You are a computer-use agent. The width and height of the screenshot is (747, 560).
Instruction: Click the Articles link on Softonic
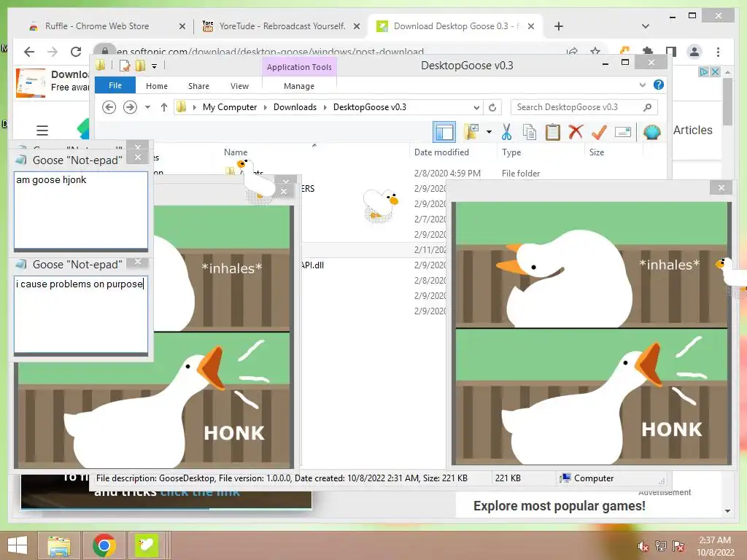point(693,130)
